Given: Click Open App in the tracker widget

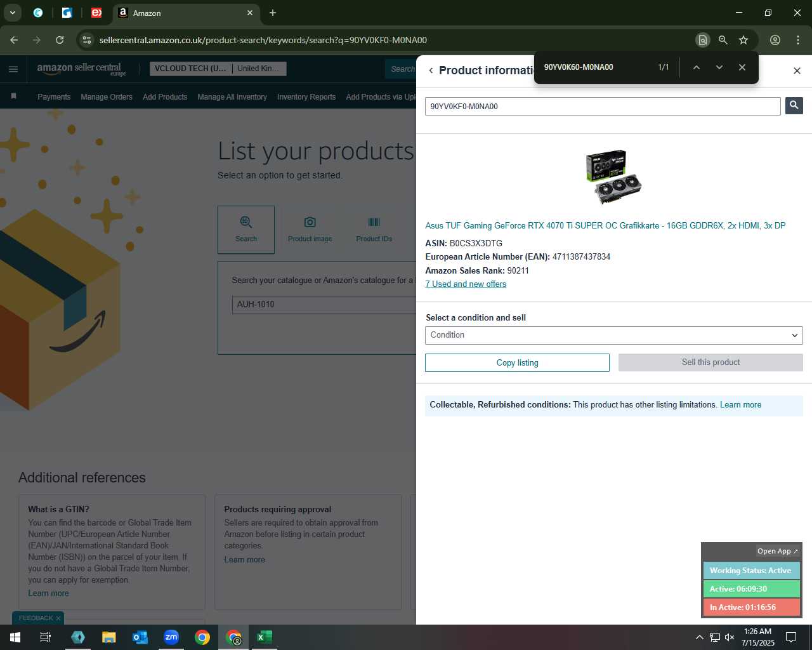Looking at the screenshot, I should [x=777, y=551].
